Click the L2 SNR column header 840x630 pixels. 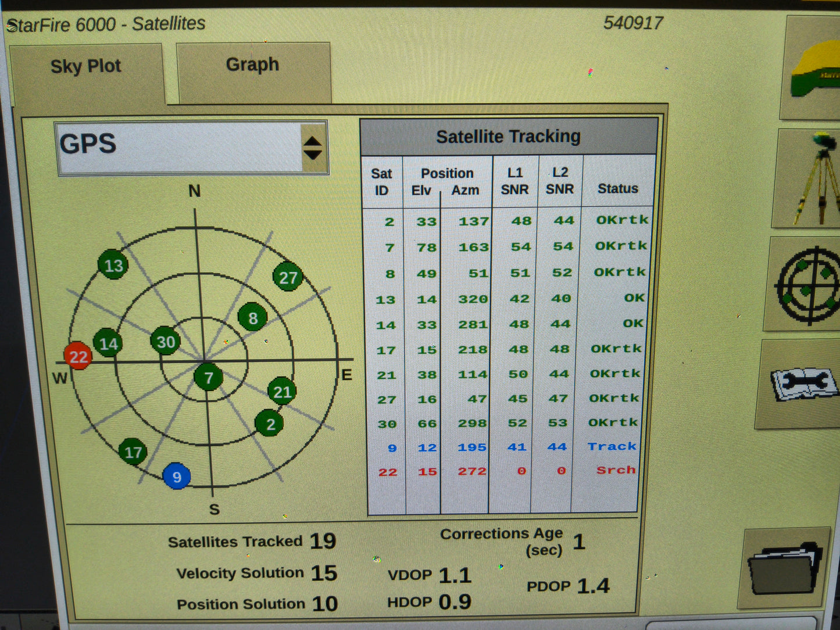pos(560,180)
